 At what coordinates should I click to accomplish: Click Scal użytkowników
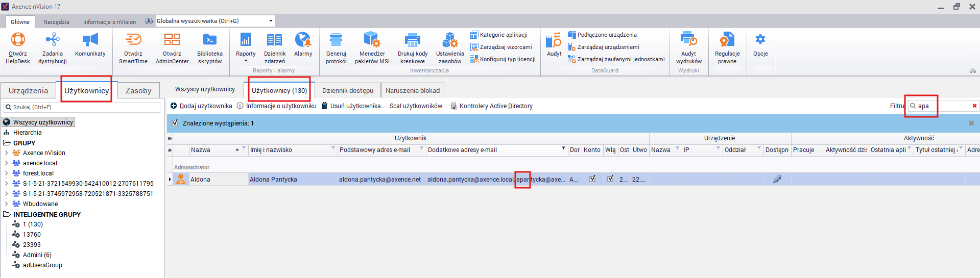point(416,106)
